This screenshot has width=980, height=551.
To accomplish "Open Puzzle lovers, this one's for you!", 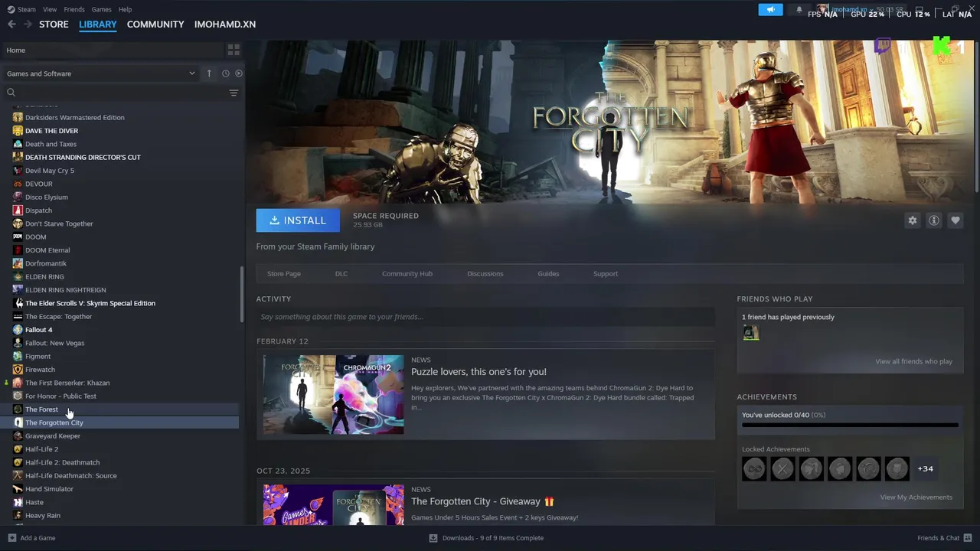I will 479,372.
